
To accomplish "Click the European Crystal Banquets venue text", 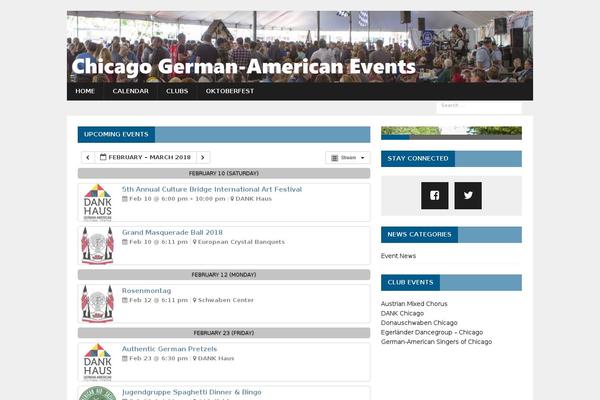I will (241, 242).
